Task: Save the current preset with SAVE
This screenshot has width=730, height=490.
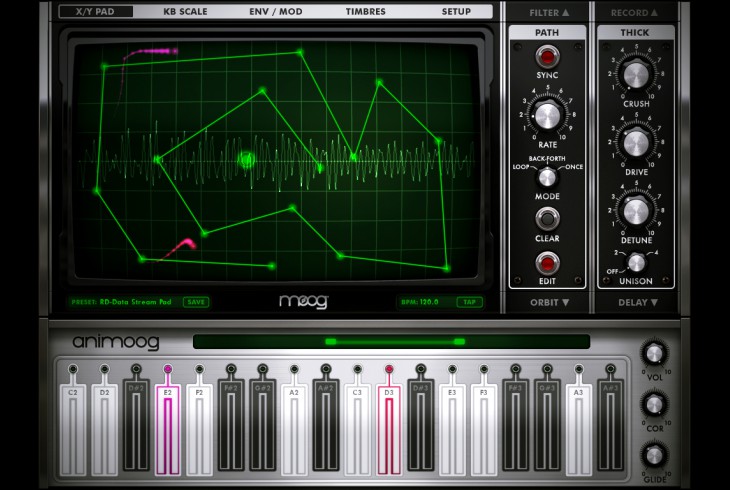Action: pyautogui.click(x=196, y=302)
